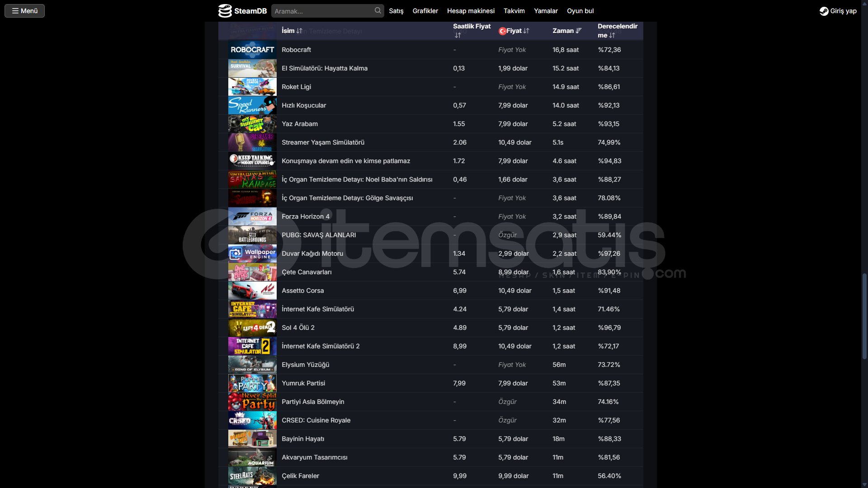Open the Menü hamburger button
The image size is (868, 488).
coord(24,11)
